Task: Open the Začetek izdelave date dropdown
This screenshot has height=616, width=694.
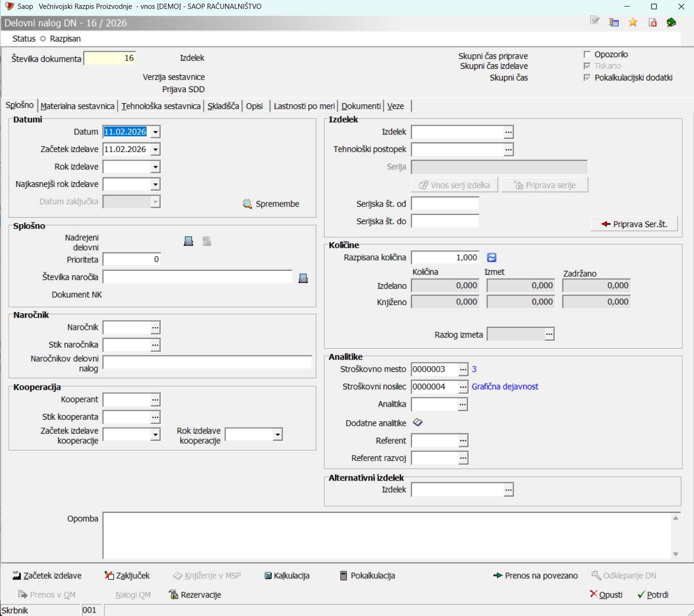Action: (x=155, y=149)
